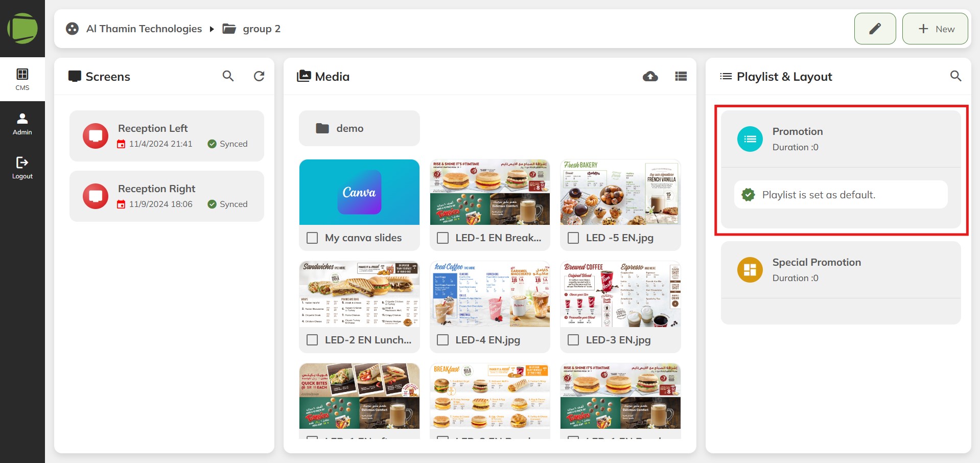Open the CMS section in sidebar
Screen dimensions: 980x463
pos(22,79)
